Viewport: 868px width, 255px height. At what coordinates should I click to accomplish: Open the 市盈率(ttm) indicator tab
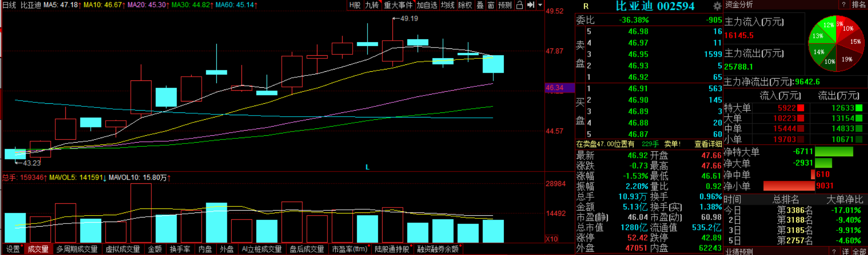(350, 249)
